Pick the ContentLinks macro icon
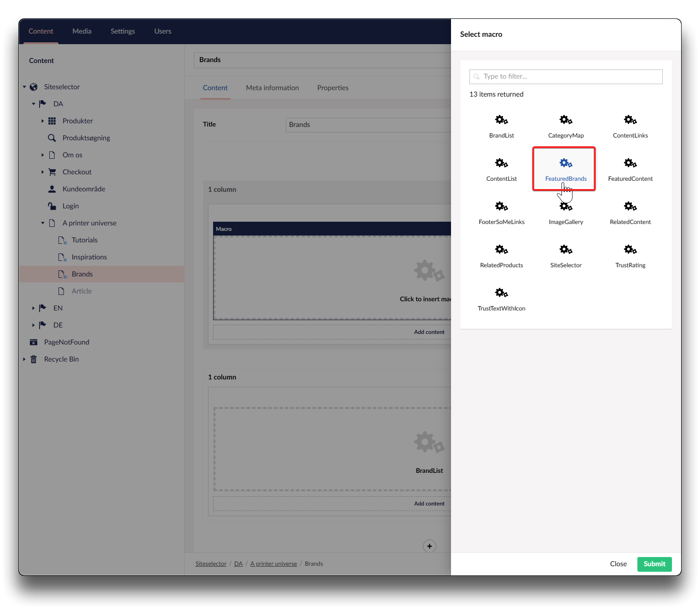The height and width of the screenshot is (609, 700). tap(630, 121)
